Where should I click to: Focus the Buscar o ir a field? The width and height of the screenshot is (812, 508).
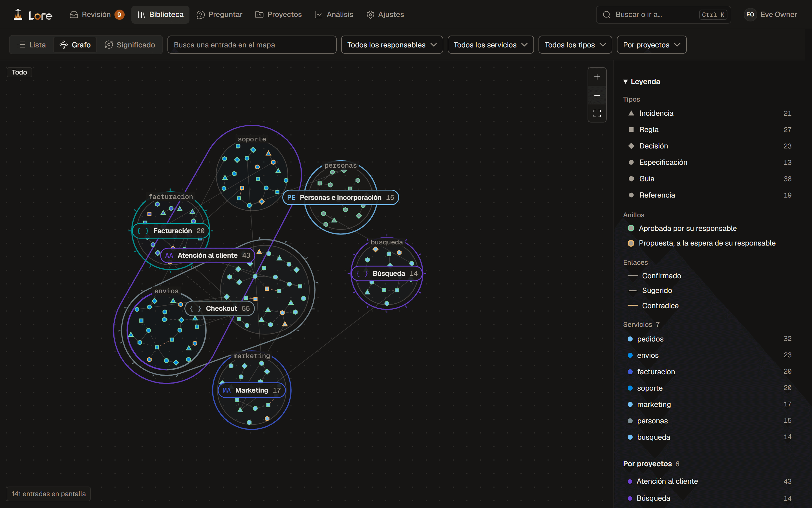pyautogui.click(x=663, y=15)
